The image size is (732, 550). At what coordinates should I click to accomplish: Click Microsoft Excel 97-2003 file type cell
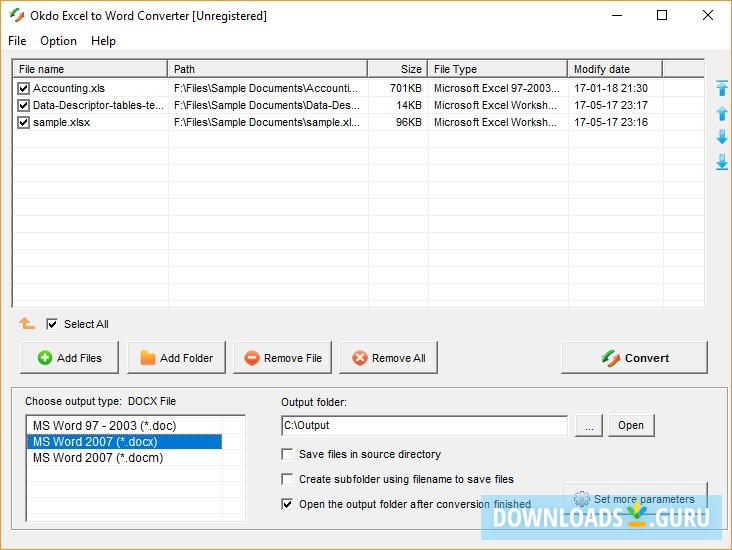tap(497, 88)
